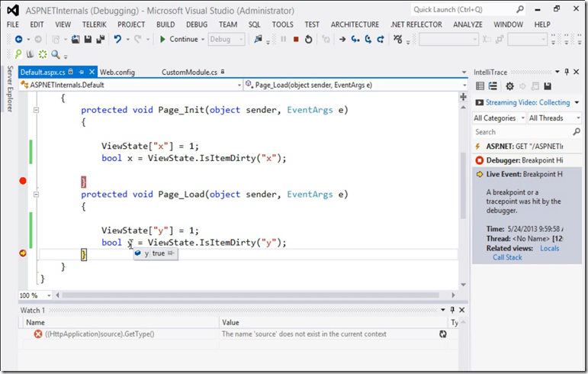Collapse the Page_Load method outline
The height and width of the screenshot is (374, 588).
click(36, 195)
